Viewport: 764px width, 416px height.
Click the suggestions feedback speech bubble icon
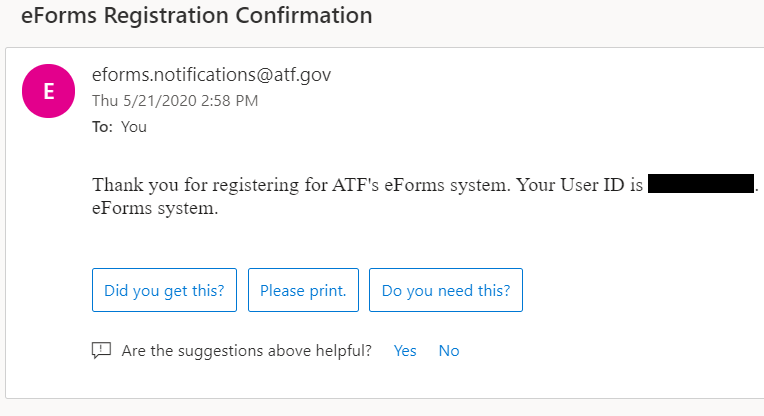pos(101,350)
